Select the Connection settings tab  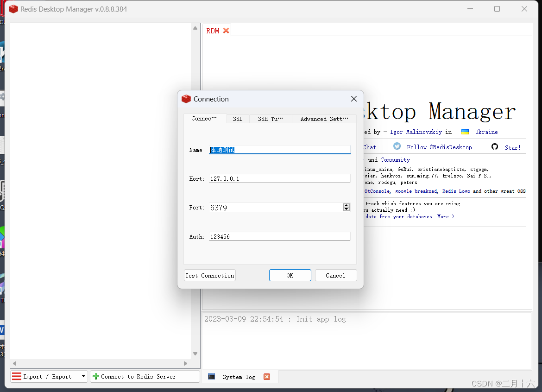[204, 119]
